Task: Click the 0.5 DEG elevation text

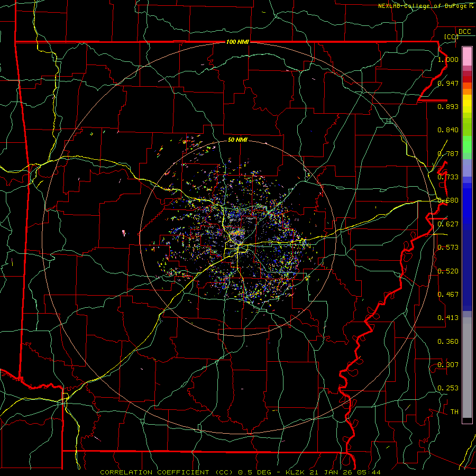Action: [254, 472]
